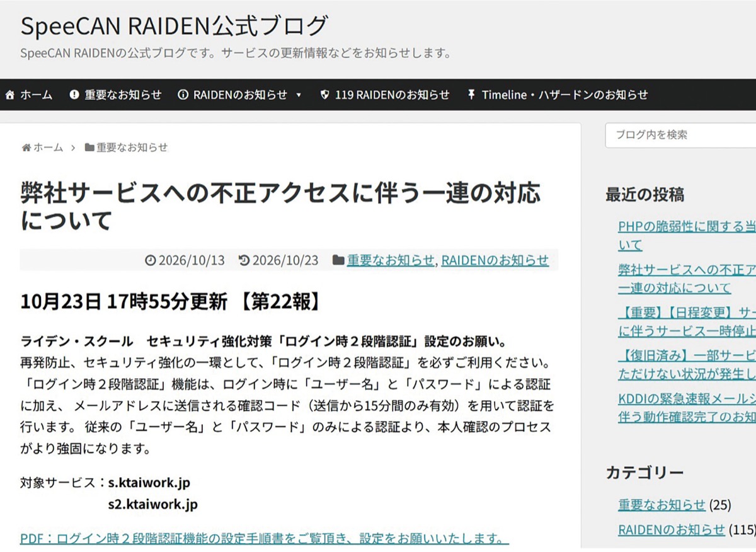Click info icon beside RAIDENのお知らせ menu
This screenshot has width=756, height=552.
(x=183, y=95)
